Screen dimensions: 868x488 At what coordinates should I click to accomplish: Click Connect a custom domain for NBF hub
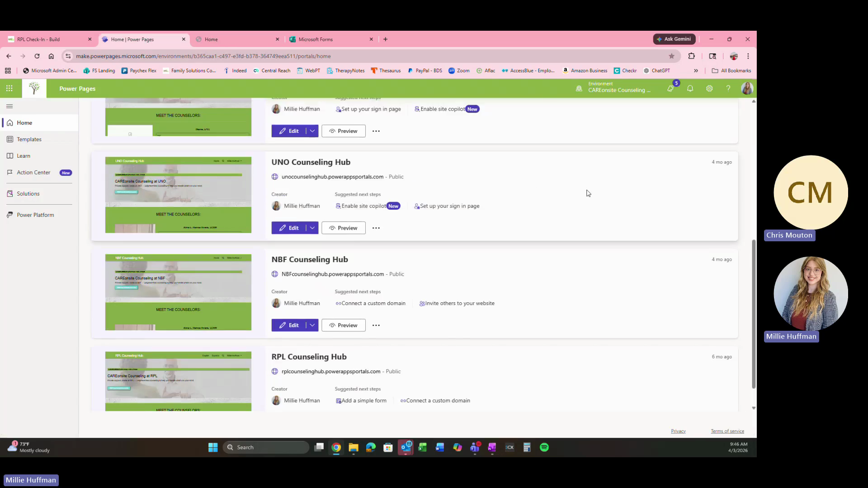370,304
